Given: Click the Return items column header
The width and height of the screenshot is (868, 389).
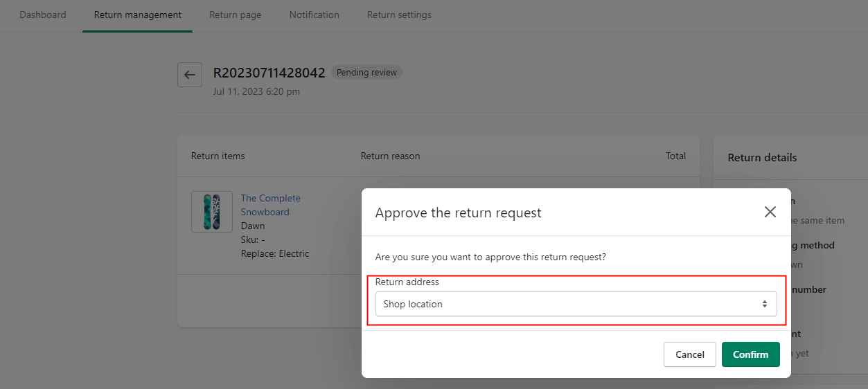Looking at the screenshot, I should coord(218,156).
